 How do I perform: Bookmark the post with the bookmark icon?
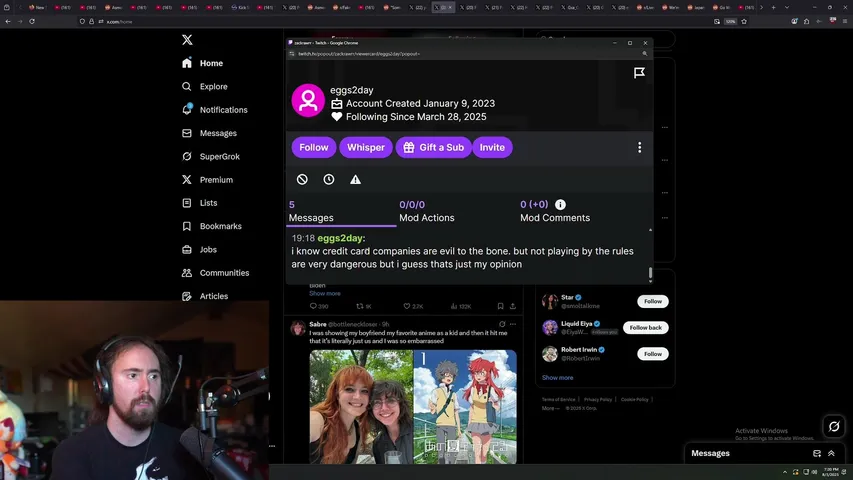coord(500,306)
